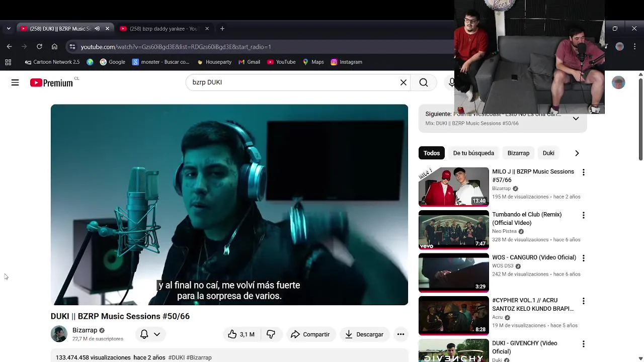This screenshot has height=362, width=644.
Task: Open MILO J BZRP Music Sessions thumbnail
Action: coord(454,187)
